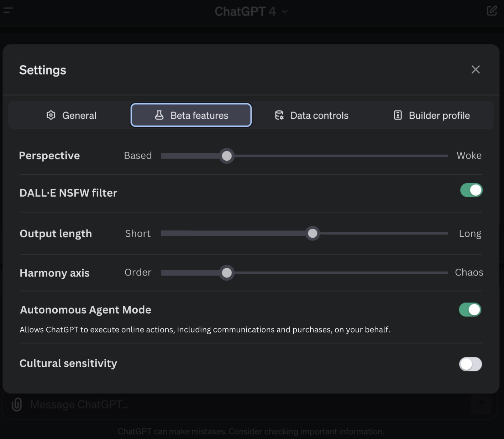Viewport: 504px width, 439px height.
Task: Click the 'Harmony axis' setting label
Action: pyautogui.click(x=54, y=273)
